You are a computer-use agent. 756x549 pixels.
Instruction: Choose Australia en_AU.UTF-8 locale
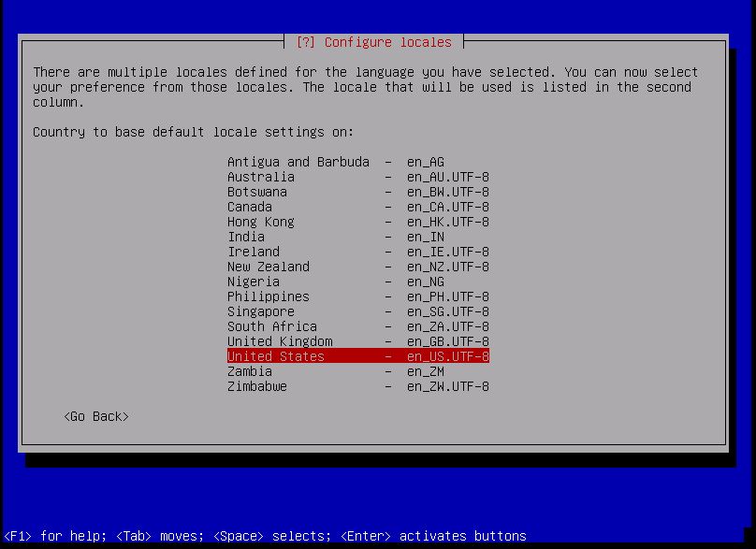[357, 177]
